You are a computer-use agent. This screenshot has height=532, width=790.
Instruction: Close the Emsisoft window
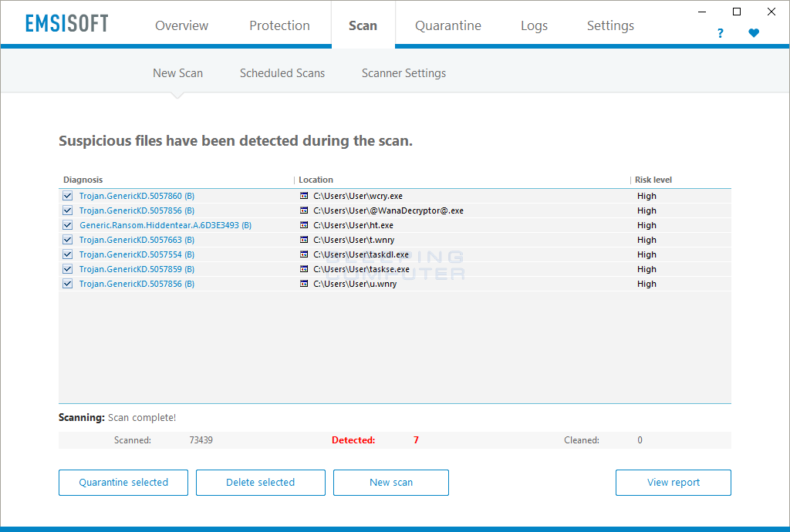click(771, 12)
